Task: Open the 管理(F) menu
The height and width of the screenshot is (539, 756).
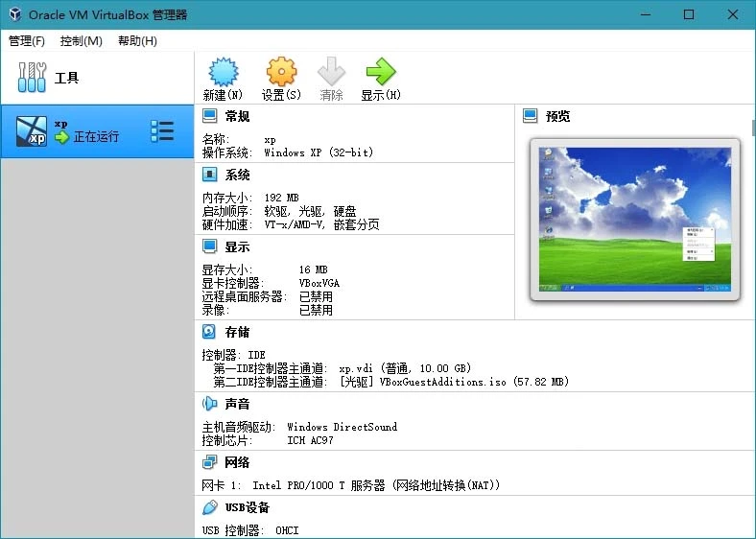Action: (x=27, y=41)
